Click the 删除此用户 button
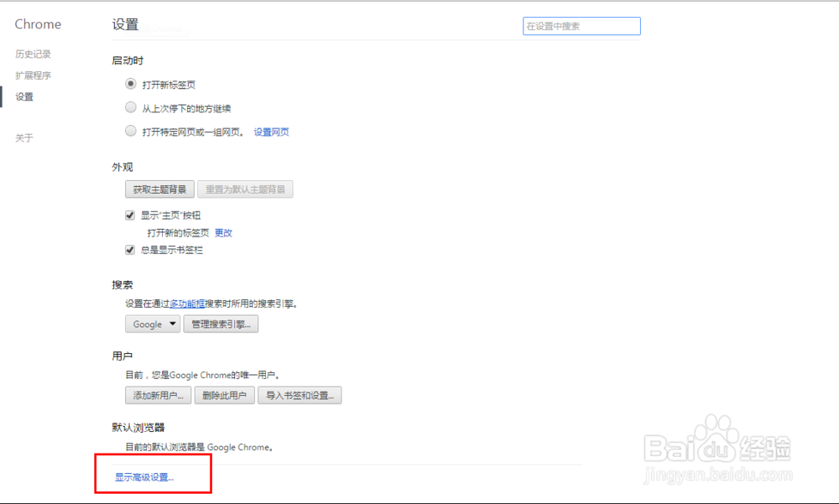 coord(224,395)
